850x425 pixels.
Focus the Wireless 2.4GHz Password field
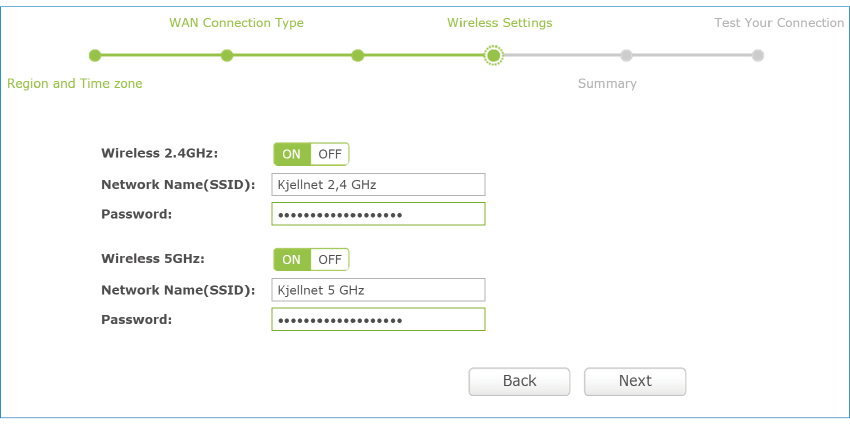(378, 214)
